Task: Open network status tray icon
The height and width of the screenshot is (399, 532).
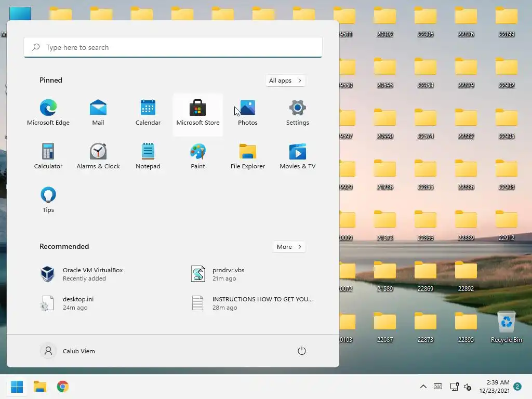Action: coord(454,387)
